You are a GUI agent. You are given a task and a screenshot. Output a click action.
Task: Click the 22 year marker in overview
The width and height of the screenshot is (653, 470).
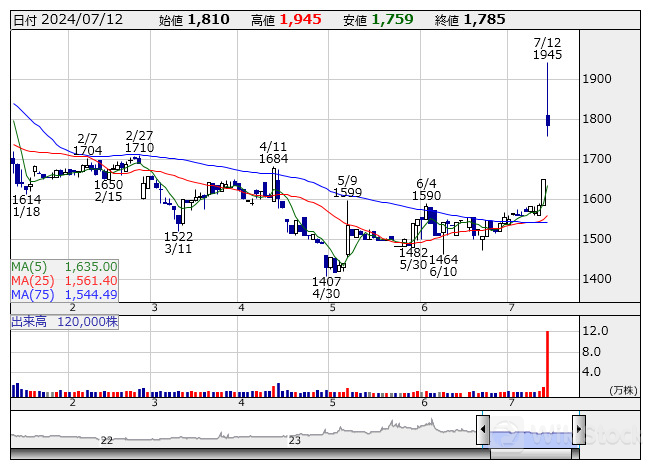pyautogui.click(x=106, y=440)
